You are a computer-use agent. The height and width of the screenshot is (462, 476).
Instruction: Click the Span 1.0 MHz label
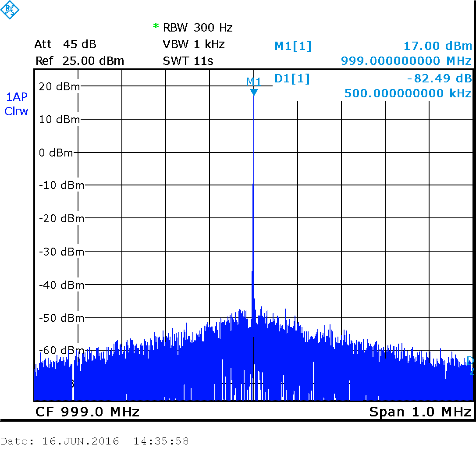pos(420,412)
